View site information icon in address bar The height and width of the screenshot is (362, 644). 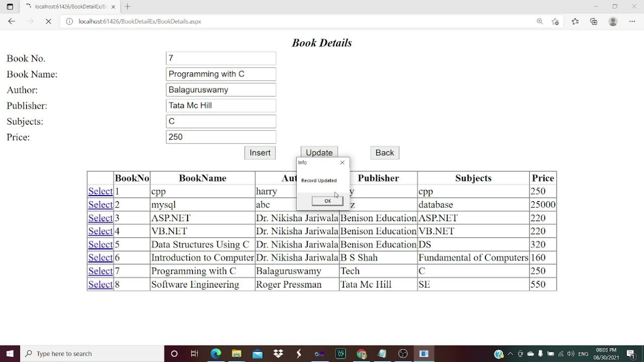pyautogui.click(x=69, y=22)
